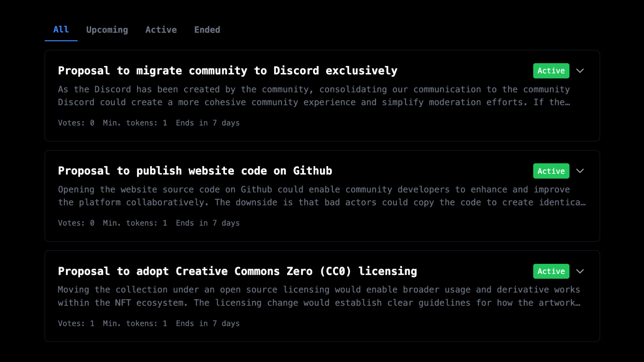Click Active badge on Github proposal
Viewport: 644px width, 362px height.
tap(551, 171)
